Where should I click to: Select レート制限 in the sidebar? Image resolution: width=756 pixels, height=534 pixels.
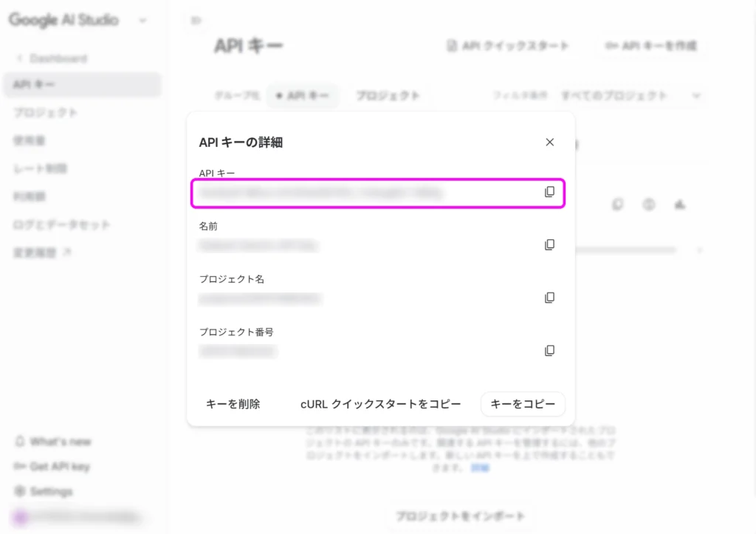[x=40, y=168]
